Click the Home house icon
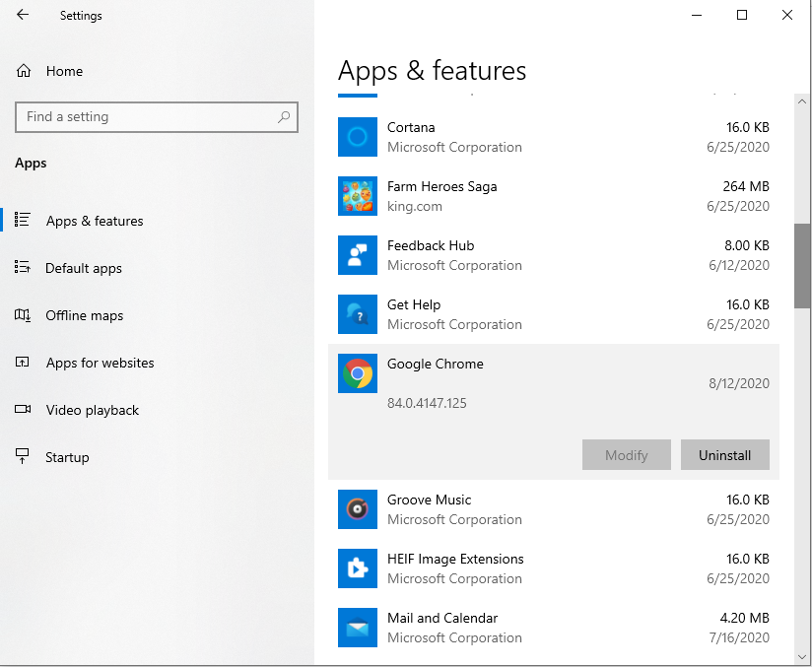 point(24,71)
